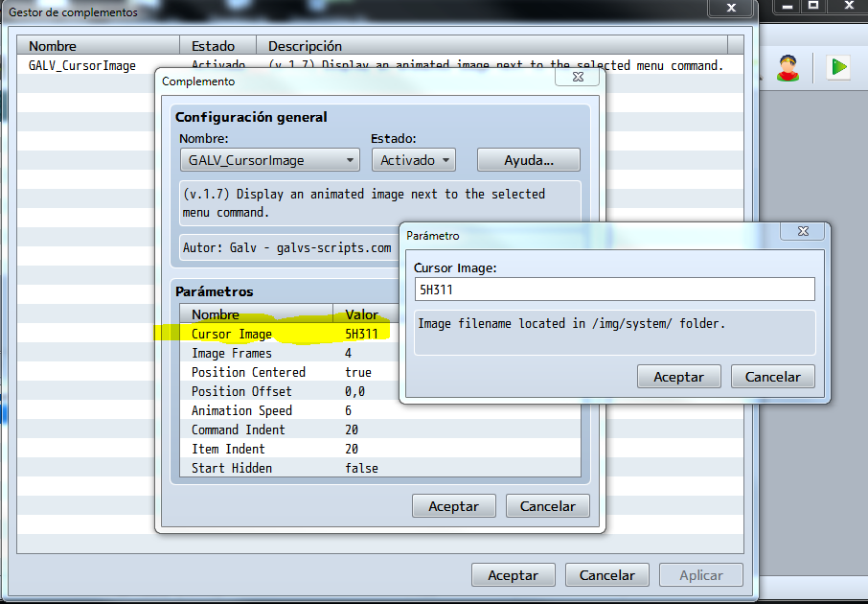Sort plugins by the Nombre column header
This screenshot has height=604, width=868.
tap(49, 45)
